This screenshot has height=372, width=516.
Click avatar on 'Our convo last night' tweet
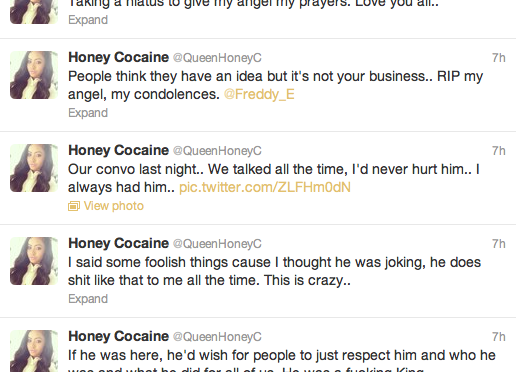pos(34,168)
